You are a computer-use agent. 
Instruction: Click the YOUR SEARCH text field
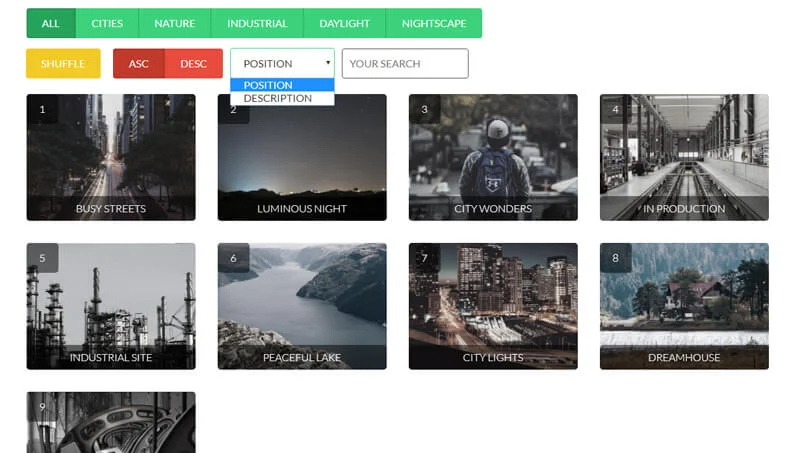tap(405, 64)
